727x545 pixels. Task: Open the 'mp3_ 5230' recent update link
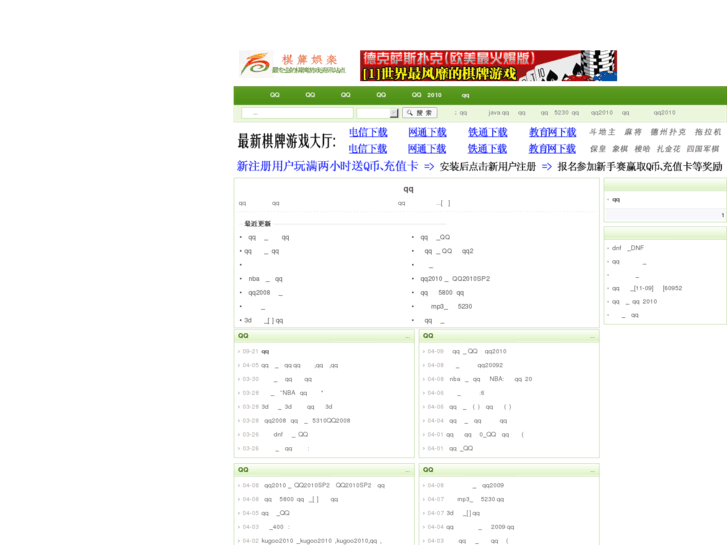(451, 307)
